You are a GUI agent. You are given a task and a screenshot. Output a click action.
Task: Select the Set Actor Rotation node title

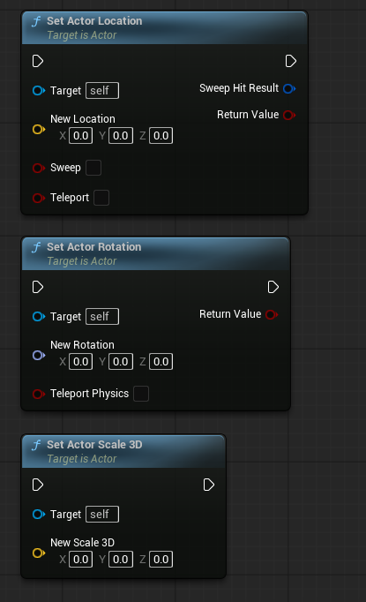click(x=94, y=247)
